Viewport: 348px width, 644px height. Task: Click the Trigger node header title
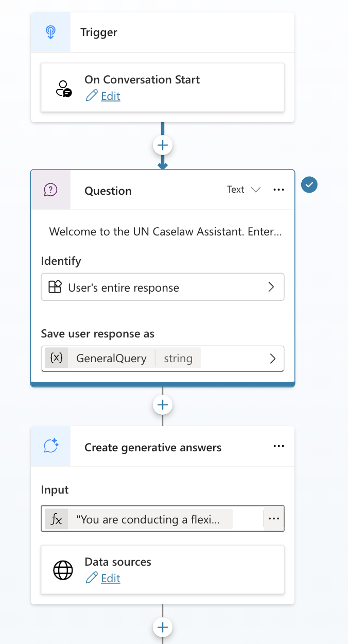click(x=99, y=32)
